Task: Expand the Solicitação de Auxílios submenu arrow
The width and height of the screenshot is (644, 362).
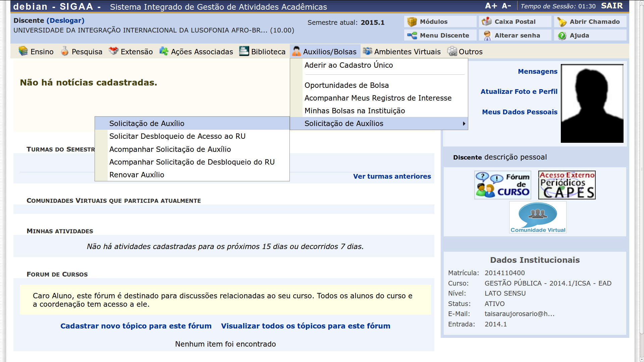Action: point(464,123)
